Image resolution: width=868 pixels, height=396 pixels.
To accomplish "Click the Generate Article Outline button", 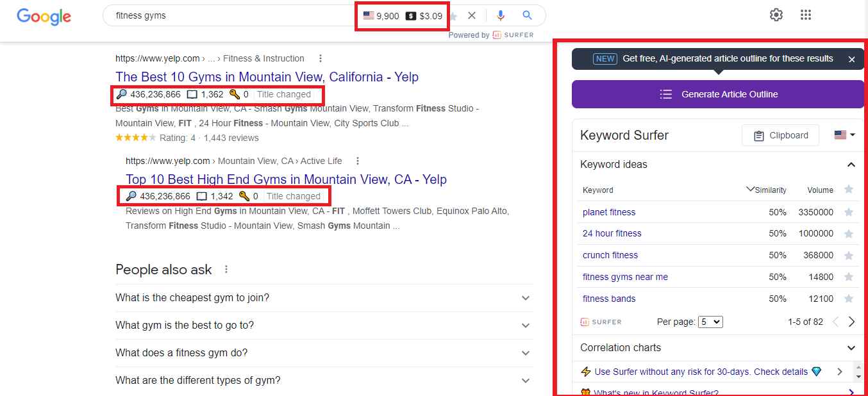I will click(717, 94).
